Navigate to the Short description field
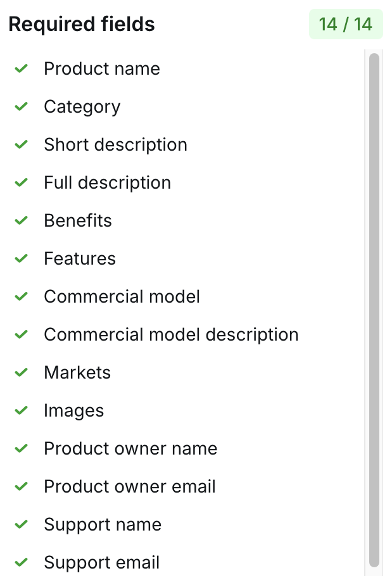 pos(115,144)
